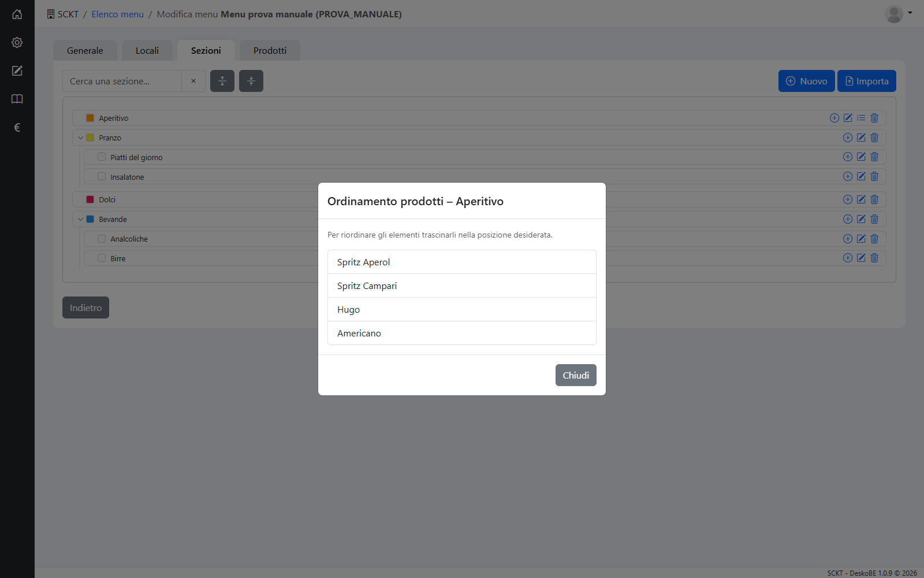Screen dimensions: 924x578
Task: Collapse the Bevande section
Action: pos(80,219)
